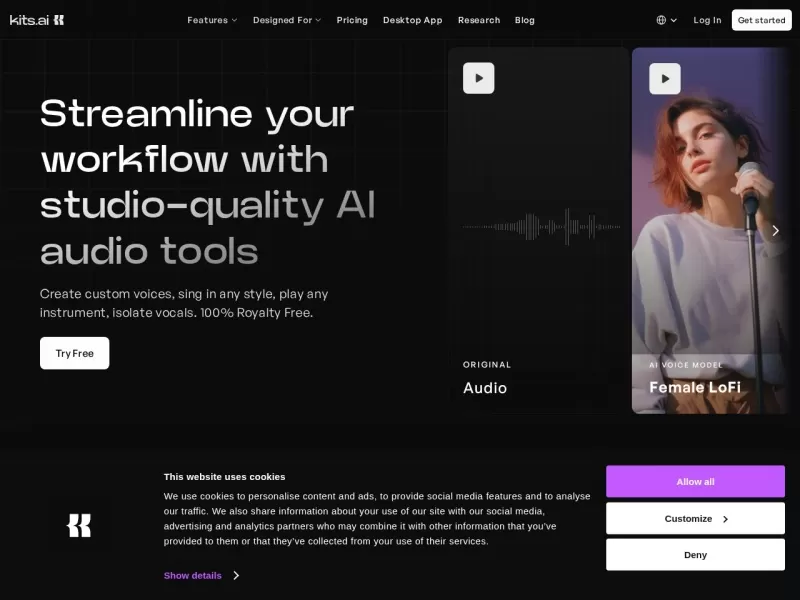800x600 pixels.
Task: Click the Kits logo in cookie banner
Action: click(79, 525)
